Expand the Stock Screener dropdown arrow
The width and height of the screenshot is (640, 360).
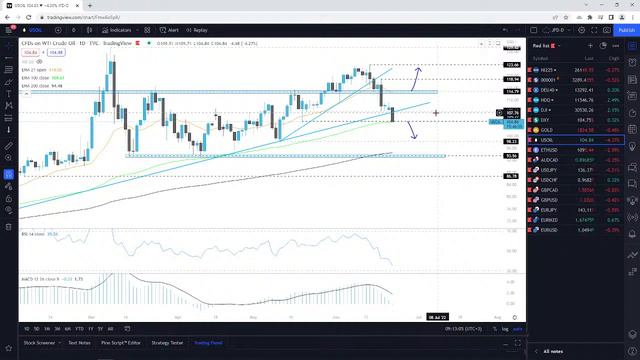pos(60,343)
